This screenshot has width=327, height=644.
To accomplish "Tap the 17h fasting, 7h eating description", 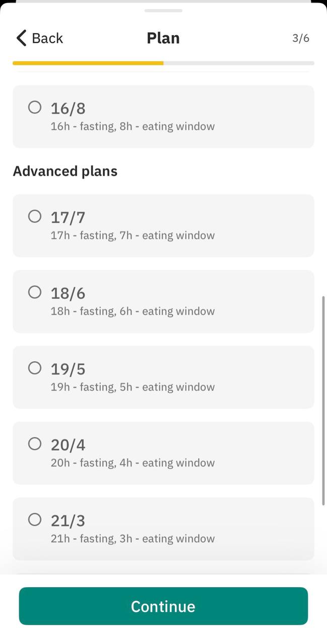I will (x=133, y=235).
